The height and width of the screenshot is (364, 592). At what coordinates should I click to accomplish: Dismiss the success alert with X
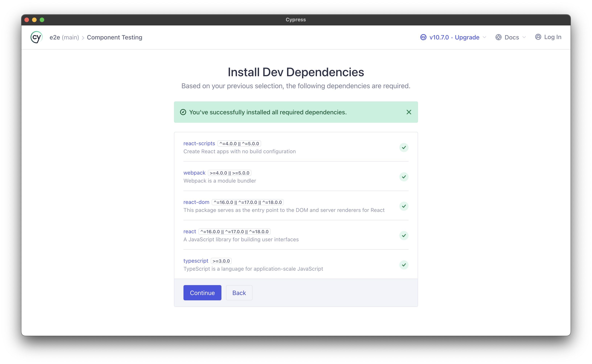[409, 112]
